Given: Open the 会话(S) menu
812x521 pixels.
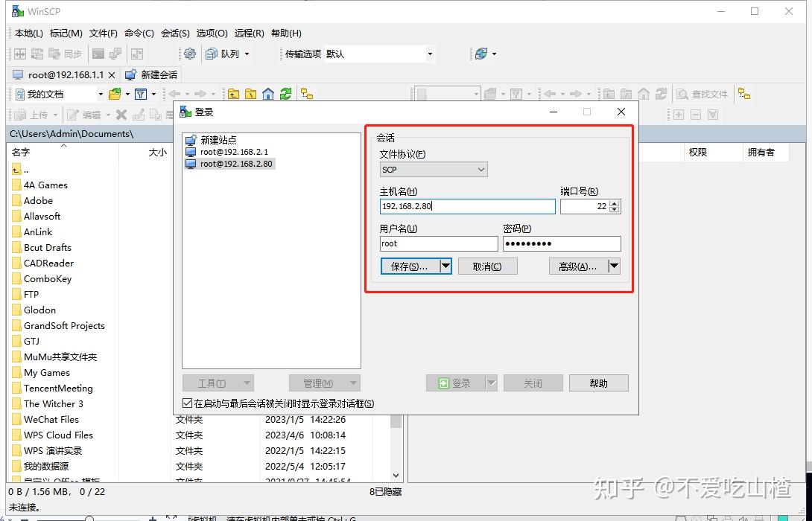Looking at the screenshot, I should tap(175, 33).
